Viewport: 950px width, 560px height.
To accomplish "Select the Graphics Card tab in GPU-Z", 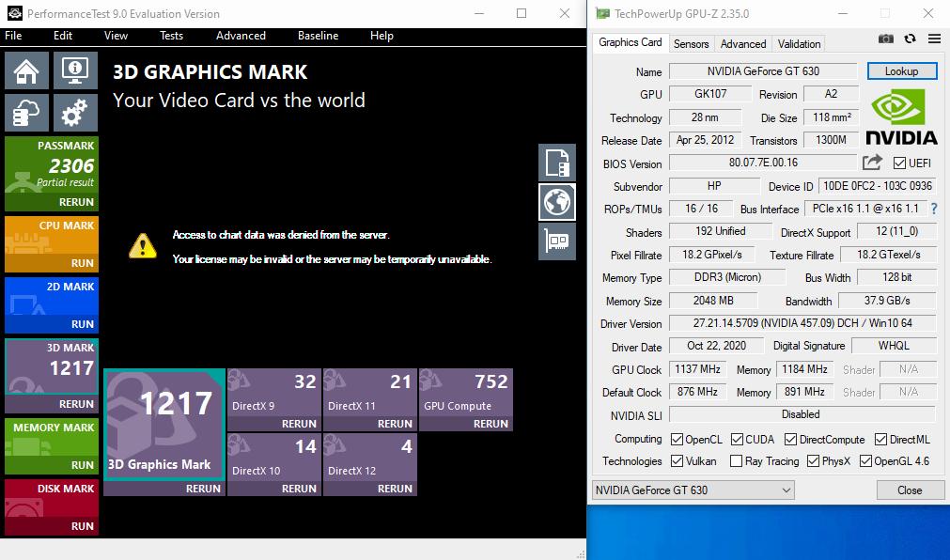I will (631, 42).
